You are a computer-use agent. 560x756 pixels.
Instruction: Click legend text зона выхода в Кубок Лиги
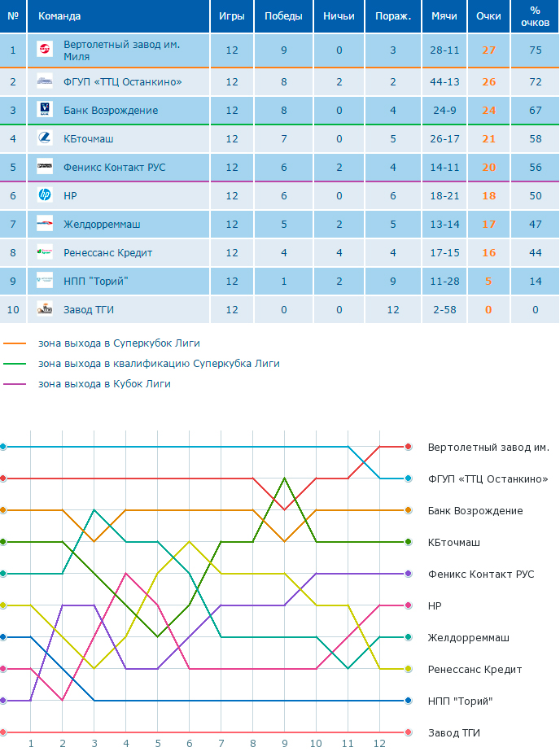coord(104,384)
